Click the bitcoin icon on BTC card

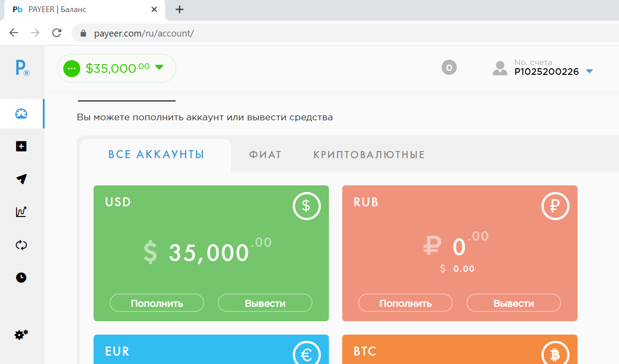[x=555, y=353]
